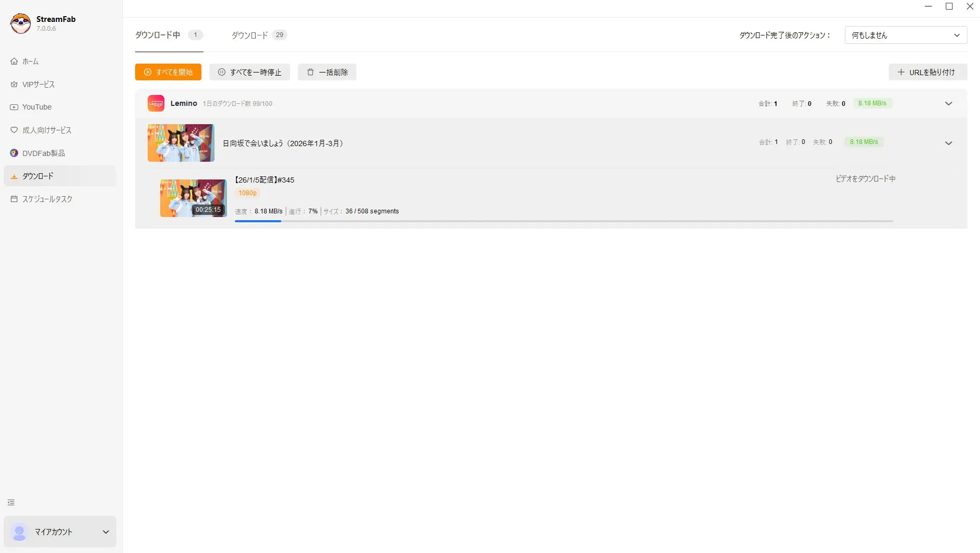Screen dimensions: 980x553
Task: Open VIPサービス in the sidebar
Action: 60,85
